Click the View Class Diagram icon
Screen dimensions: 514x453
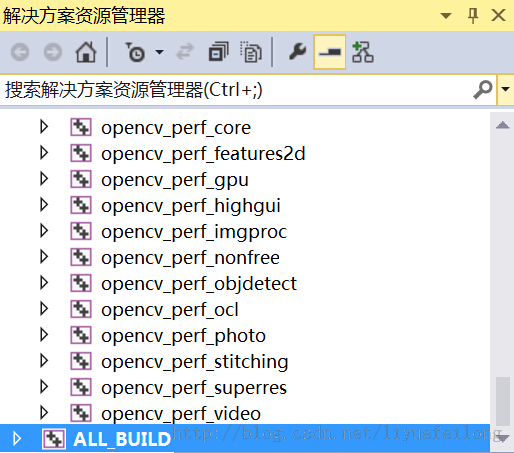(x=363, y=52)
